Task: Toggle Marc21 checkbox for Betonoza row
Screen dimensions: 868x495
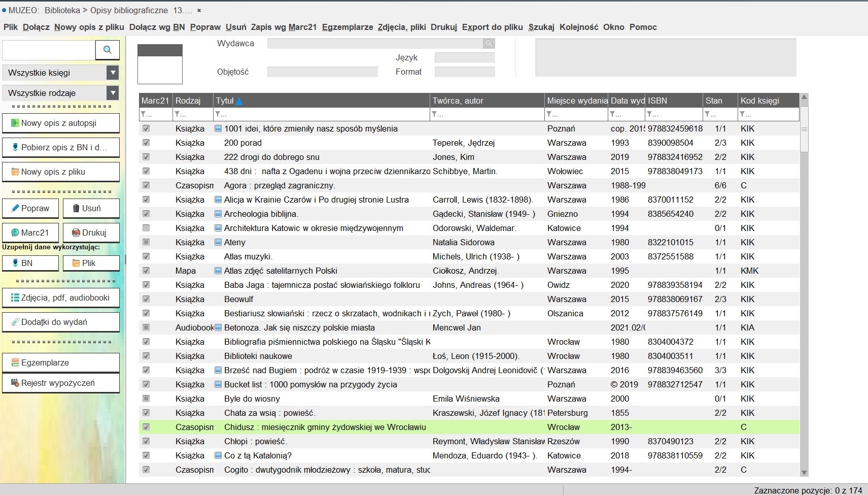Action: [x=146, y=328]
